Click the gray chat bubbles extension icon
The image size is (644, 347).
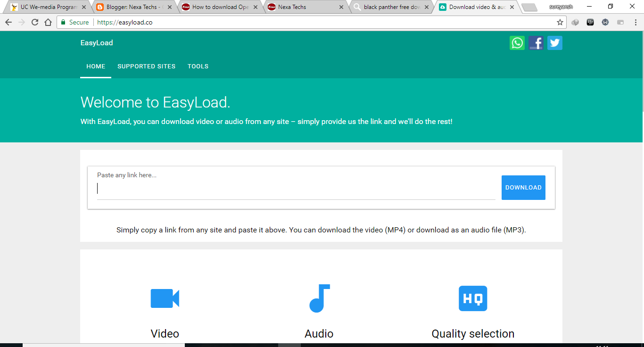click(x=575, y=22)
